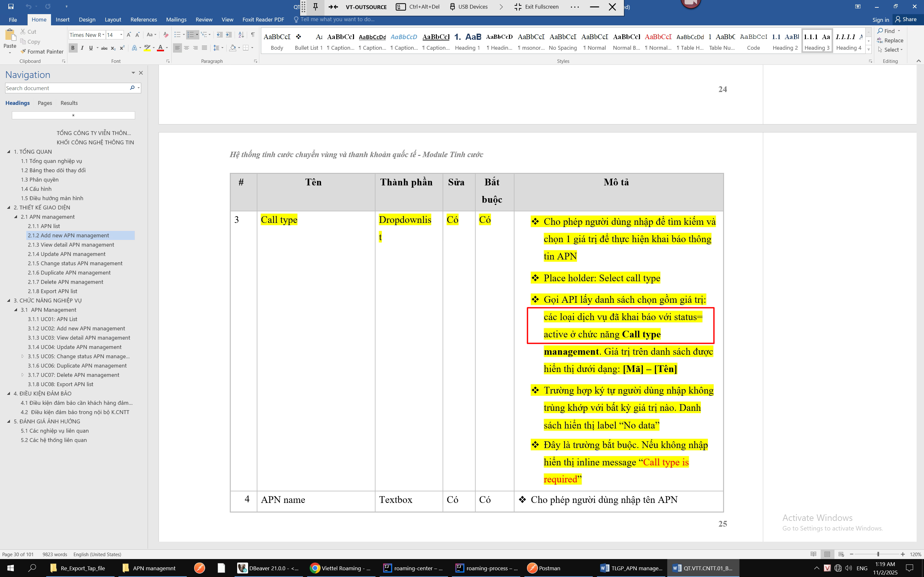Click the Sort A-Z icon
Image resolution: width=924 pixels, height=577 pixels.
coord(241,35)
